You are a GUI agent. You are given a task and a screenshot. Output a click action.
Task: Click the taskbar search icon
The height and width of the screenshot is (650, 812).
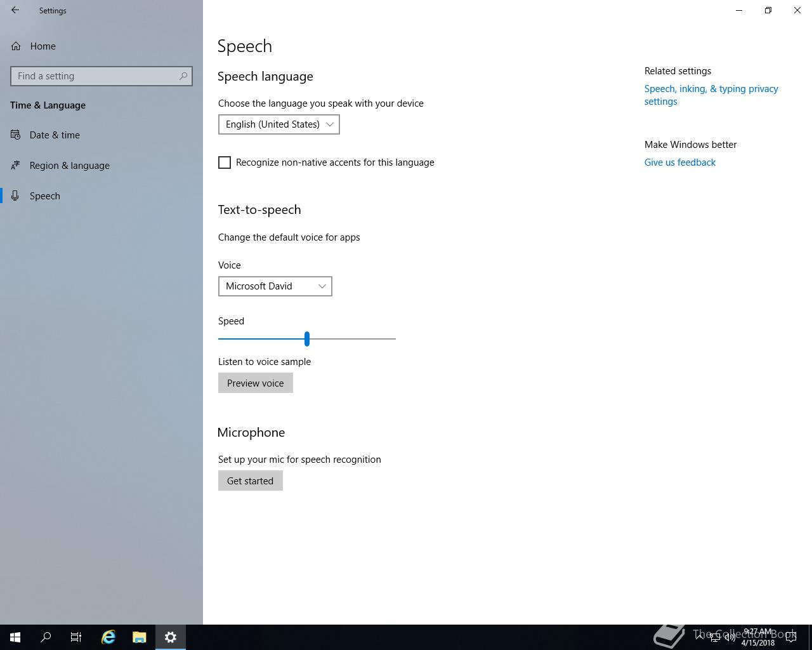[x=46, y=637]
